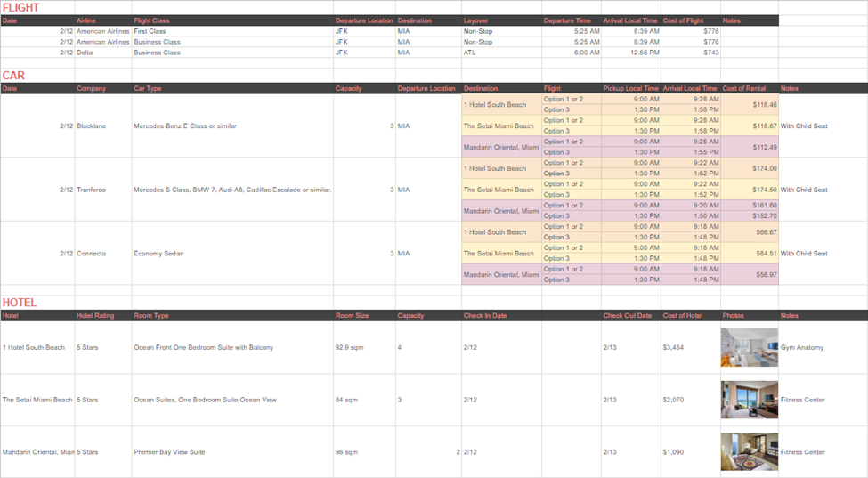Click the Gym Anatomy notes cell
The height and width of the screenshot is (478, 868).
pyautogui.click(x=823, y=347)
